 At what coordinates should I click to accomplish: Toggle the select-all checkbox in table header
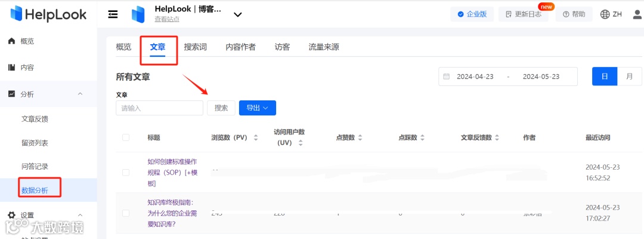click(126, 137)
